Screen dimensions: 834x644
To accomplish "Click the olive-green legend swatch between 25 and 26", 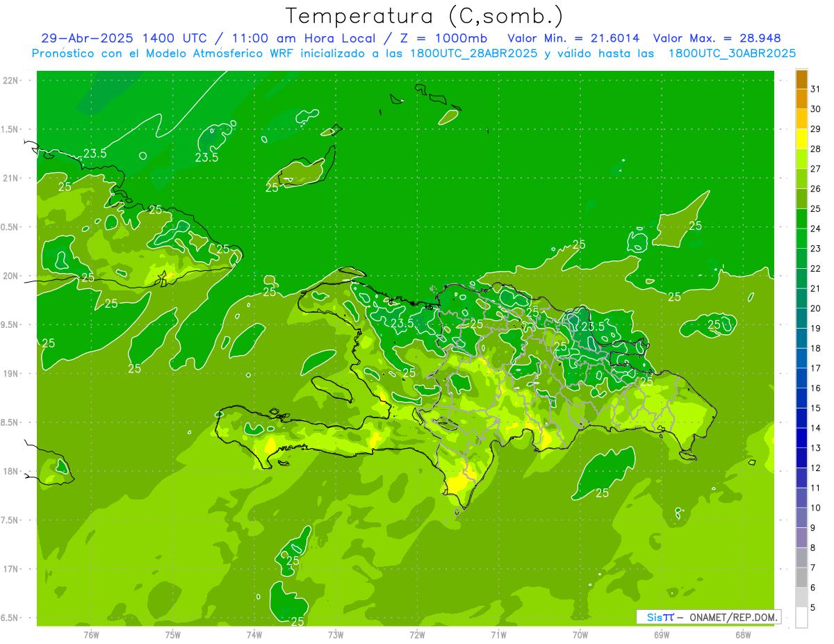I will [801, 199].
